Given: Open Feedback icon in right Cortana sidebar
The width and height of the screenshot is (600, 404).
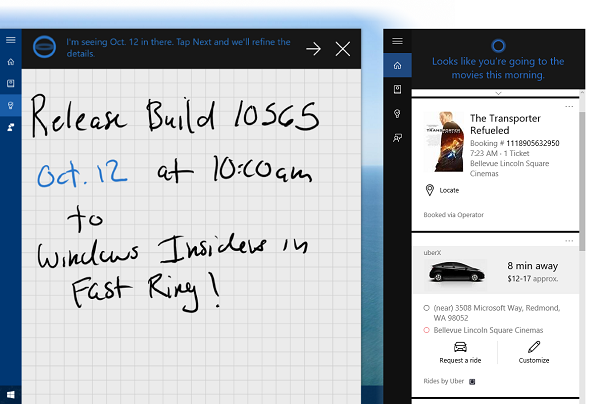Looking at the screenshot, I should coord(398,138).
